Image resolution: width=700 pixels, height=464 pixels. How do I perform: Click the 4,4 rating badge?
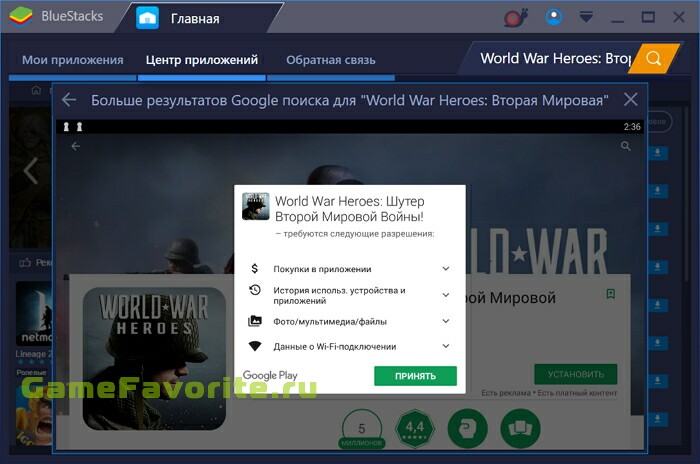click(415, 428)
